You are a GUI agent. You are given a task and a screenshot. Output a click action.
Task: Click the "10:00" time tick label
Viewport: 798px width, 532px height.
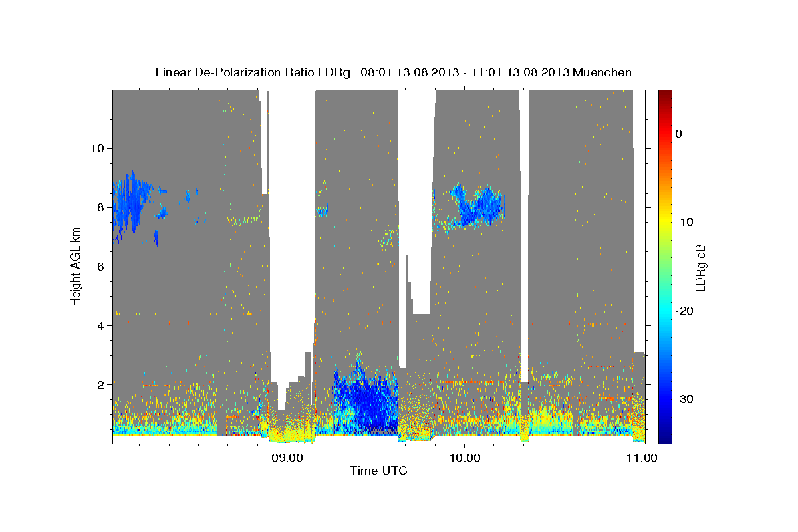tap(464, 458)
